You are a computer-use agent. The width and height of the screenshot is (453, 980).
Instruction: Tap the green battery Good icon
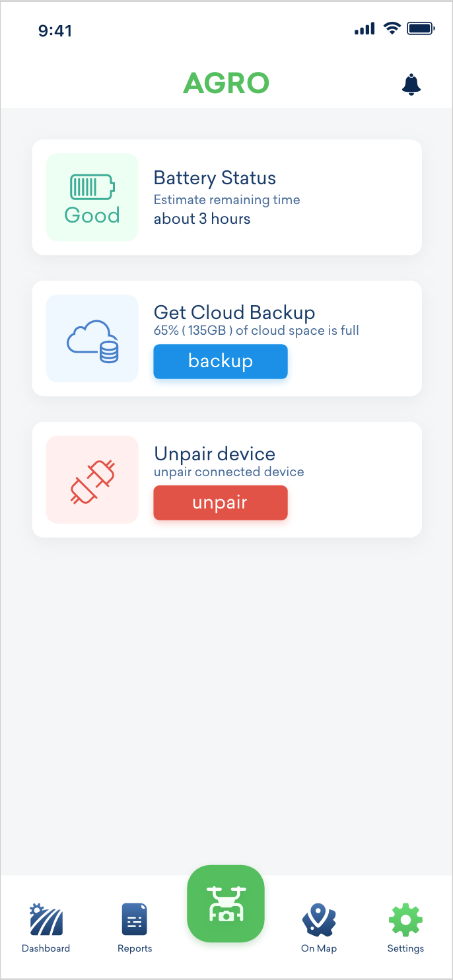[x=92, y=197]
